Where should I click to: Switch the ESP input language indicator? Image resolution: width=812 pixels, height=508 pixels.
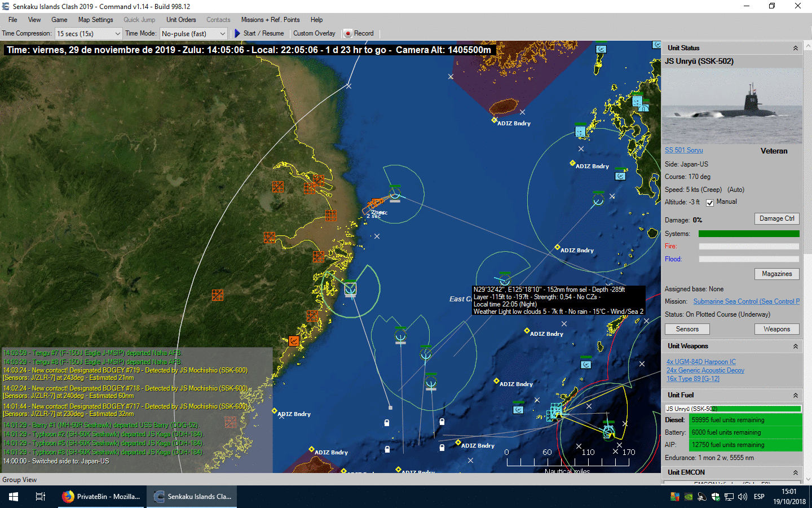(759, 497)
